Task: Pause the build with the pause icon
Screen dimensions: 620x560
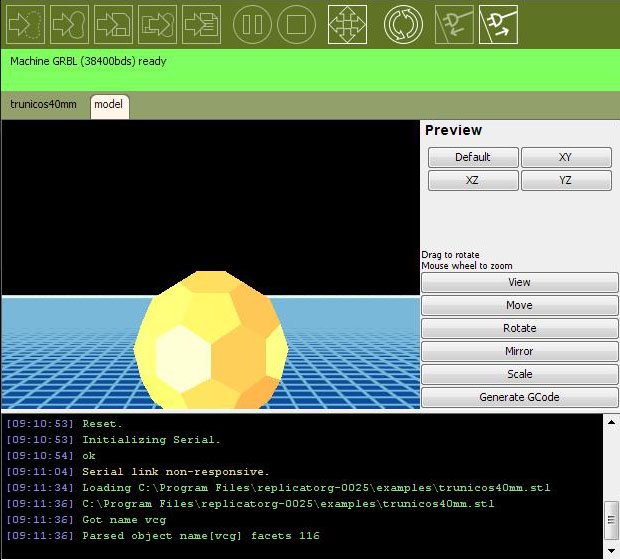Action: pos(253,24)
